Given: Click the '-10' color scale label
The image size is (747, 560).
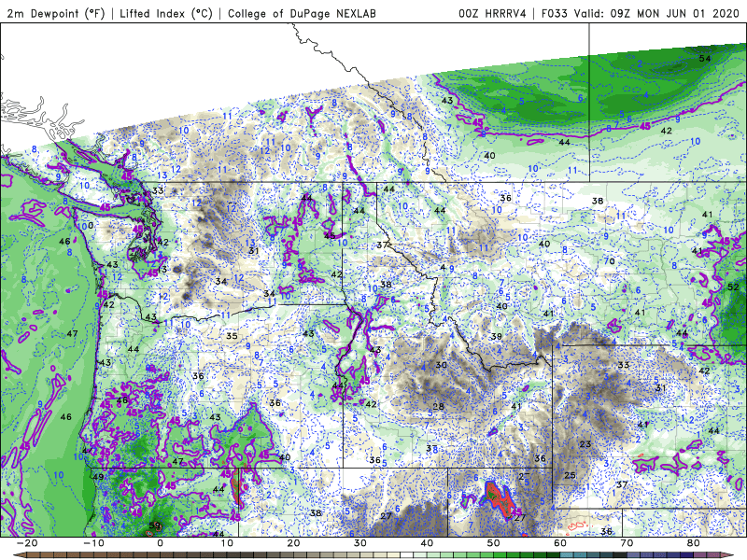Looking at the screenshot, I should click(x=93, y=543).
